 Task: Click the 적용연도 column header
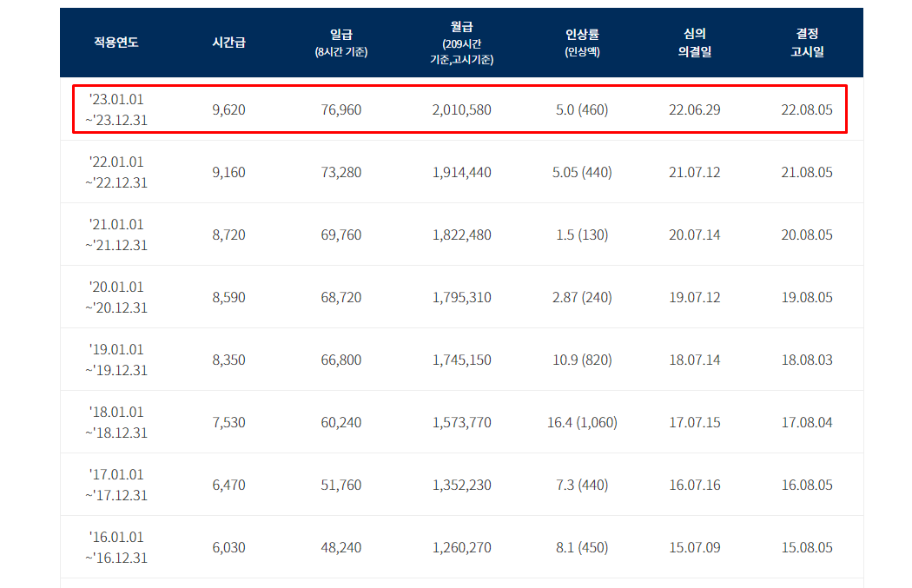point(116,43)
